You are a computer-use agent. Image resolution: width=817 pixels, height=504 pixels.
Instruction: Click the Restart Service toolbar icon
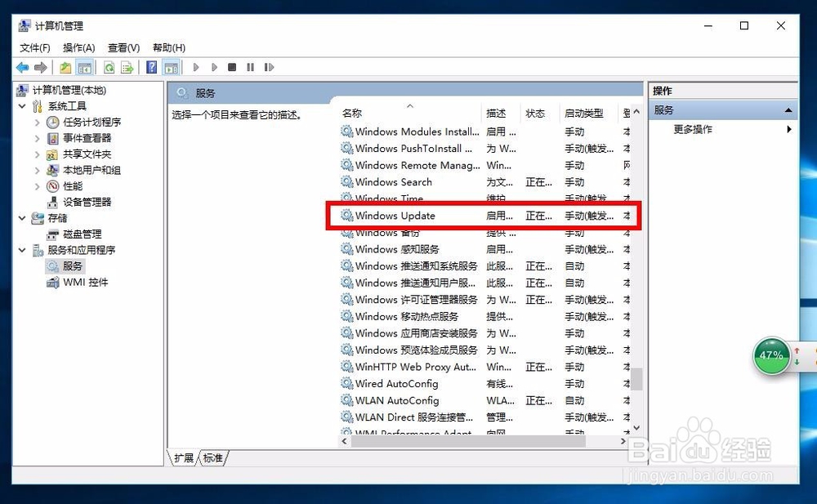[x=269, y=67]
